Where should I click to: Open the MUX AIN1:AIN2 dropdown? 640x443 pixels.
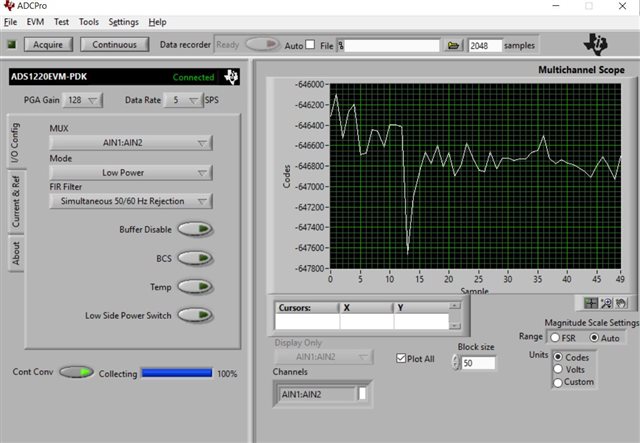[131, 143]
